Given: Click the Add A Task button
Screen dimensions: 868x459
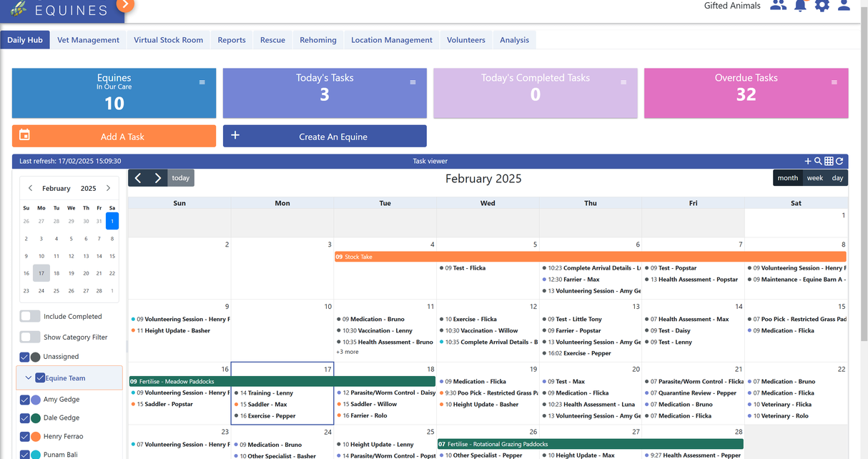Looking at the screenshot, I should pos(114,136).
